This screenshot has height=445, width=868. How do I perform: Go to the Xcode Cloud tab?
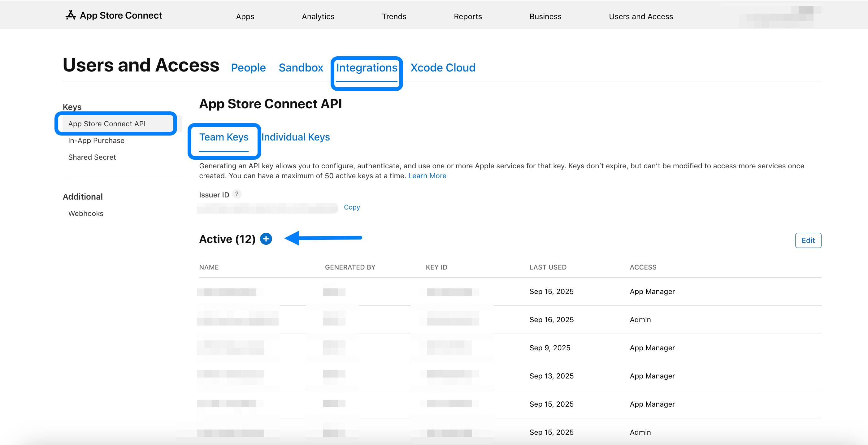[442, 68]
